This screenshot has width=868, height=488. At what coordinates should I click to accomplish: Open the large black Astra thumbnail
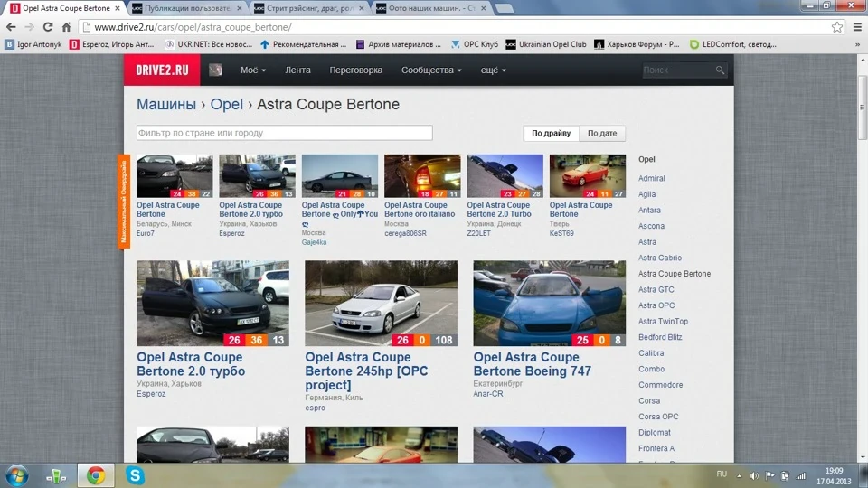pyautogui.click(x=212, y=304)
